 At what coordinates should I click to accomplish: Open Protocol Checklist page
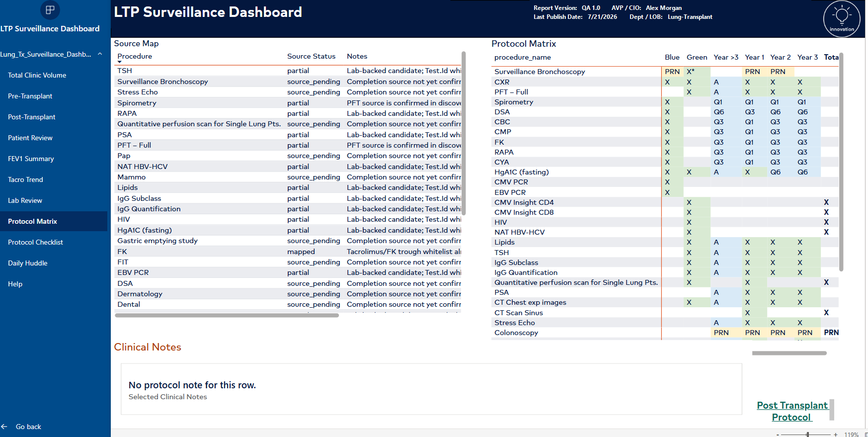[54, 242]
